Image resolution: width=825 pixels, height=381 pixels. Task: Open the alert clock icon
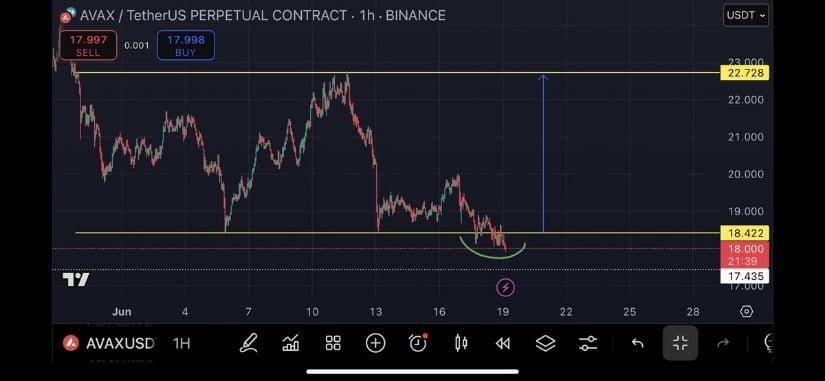click(x=418, y=343)
